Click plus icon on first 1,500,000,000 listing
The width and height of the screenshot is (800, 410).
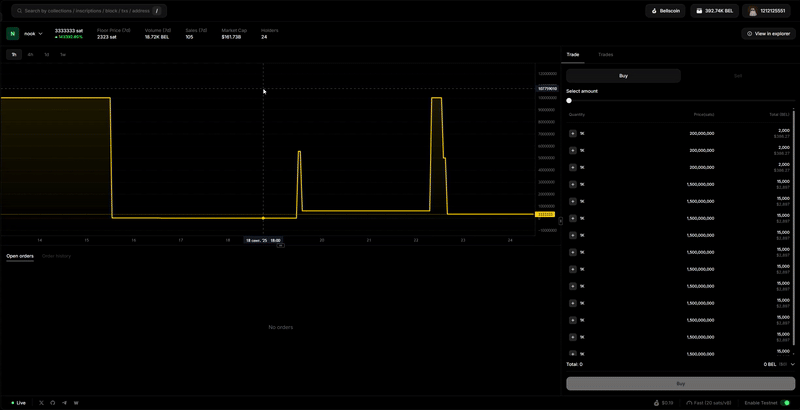coord(573,184)
